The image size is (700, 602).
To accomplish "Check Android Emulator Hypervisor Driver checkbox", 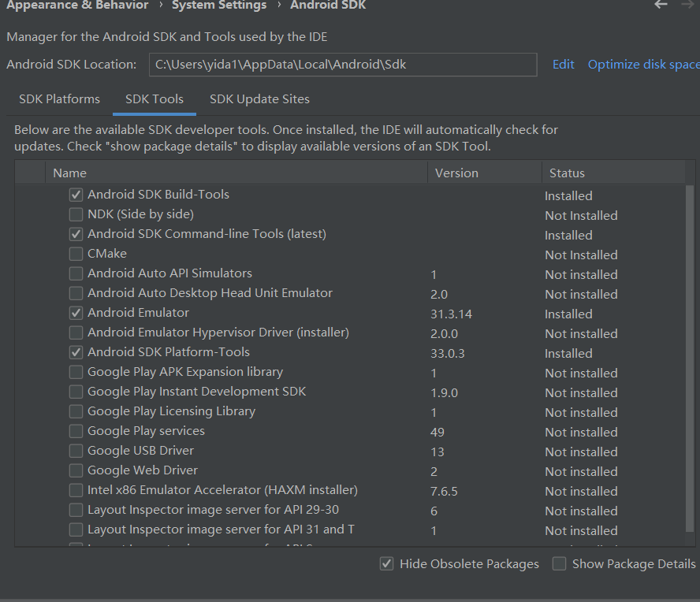I will pos(76,333).
